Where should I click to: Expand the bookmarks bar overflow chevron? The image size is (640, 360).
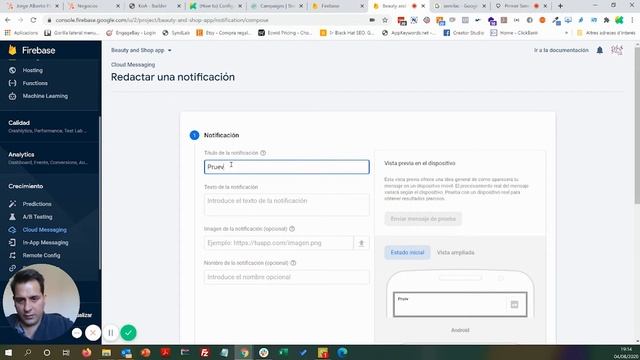[566, 33]
